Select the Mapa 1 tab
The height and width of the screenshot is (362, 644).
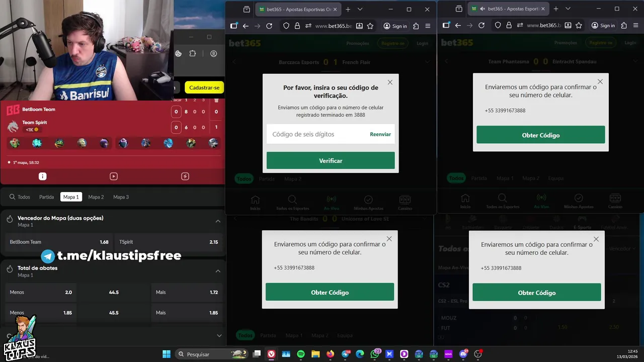click(x=71, y=197)
